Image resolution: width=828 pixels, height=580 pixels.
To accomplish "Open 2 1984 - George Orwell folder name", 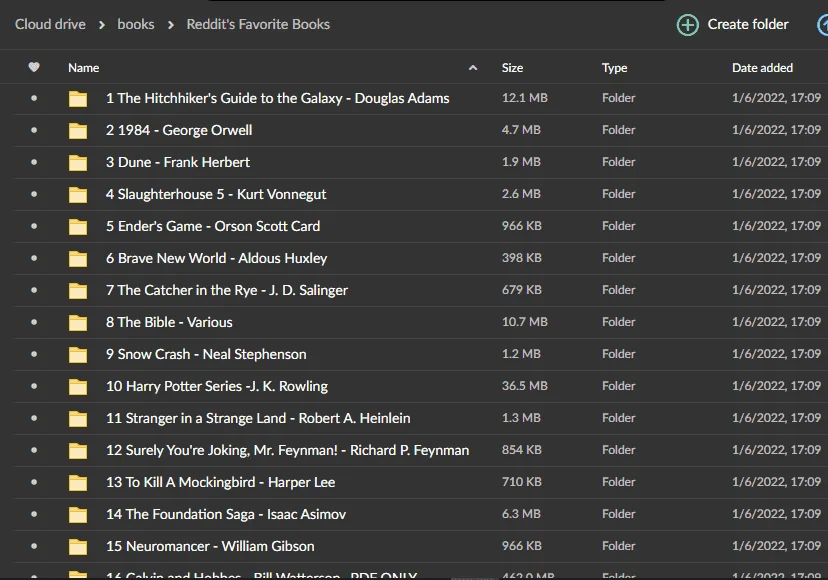I will [x=178, y=130].
